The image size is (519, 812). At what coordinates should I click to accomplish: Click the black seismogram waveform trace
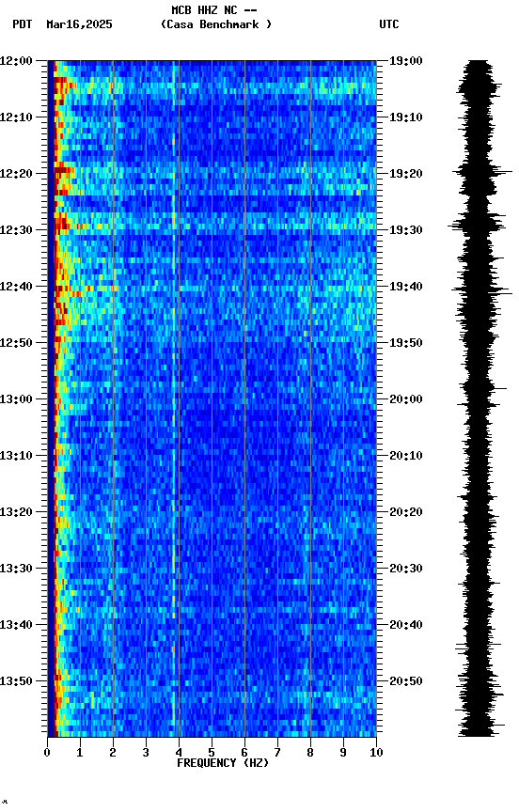[480, 398]
